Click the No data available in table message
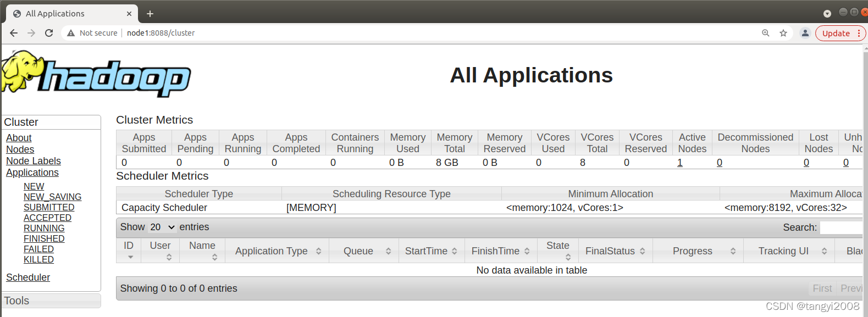Image resolution: width=868 pixels, height=317 pixels. point(532,270)
